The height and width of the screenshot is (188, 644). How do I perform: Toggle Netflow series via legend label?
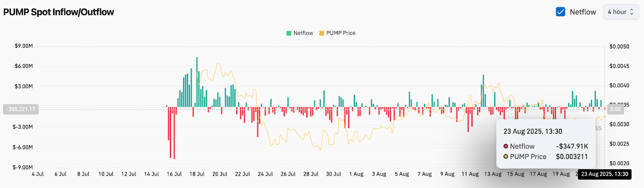point(303,33)
